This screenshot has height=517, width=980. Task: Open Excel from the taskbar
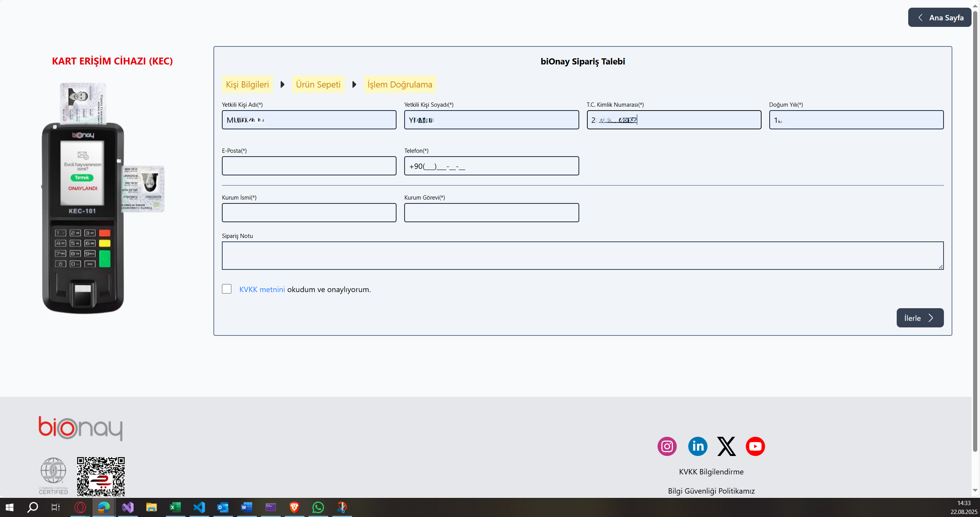(175, 507)
